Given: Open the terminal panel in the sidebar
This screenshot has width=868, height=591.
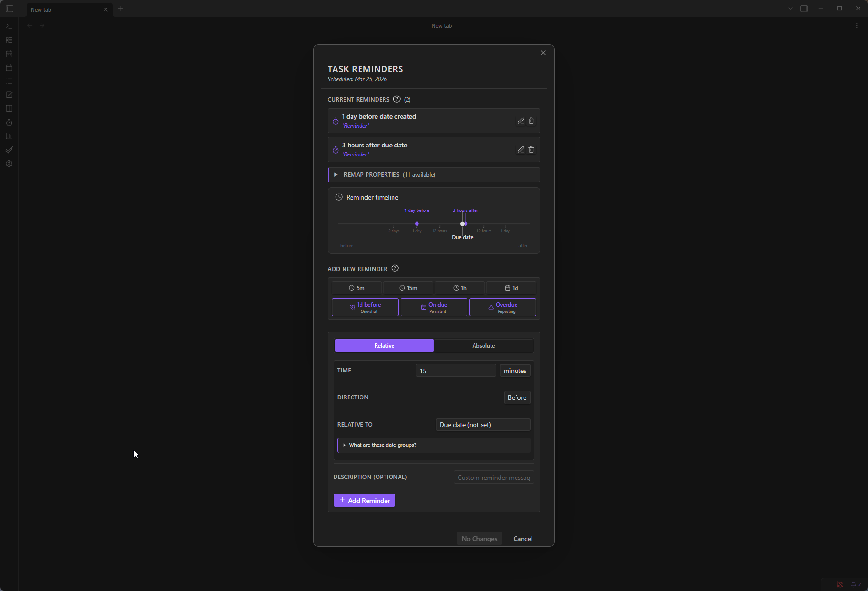Looking at the screenshot, I should (x=9, y=26).
